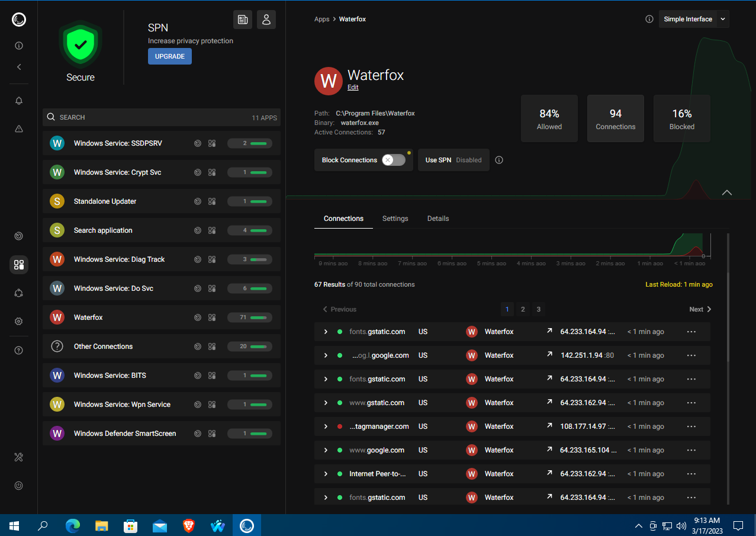Open more options for 64.233.165.104 connection
Screen dimensions: 756x536
[x=691, y=450]
